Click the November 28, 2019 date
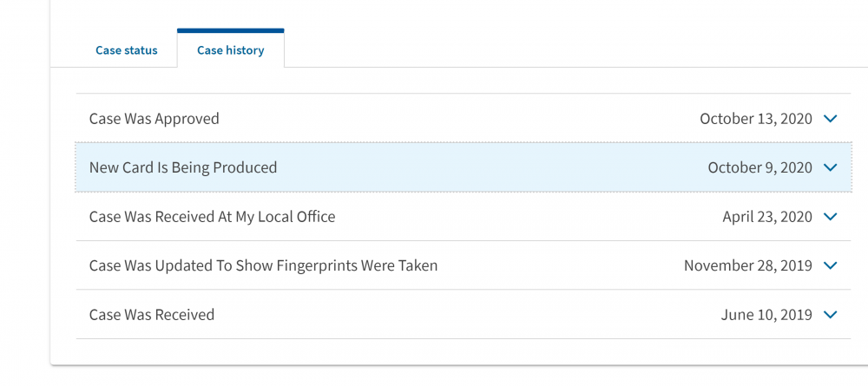868x386 pixels. (x=748, y=265)
